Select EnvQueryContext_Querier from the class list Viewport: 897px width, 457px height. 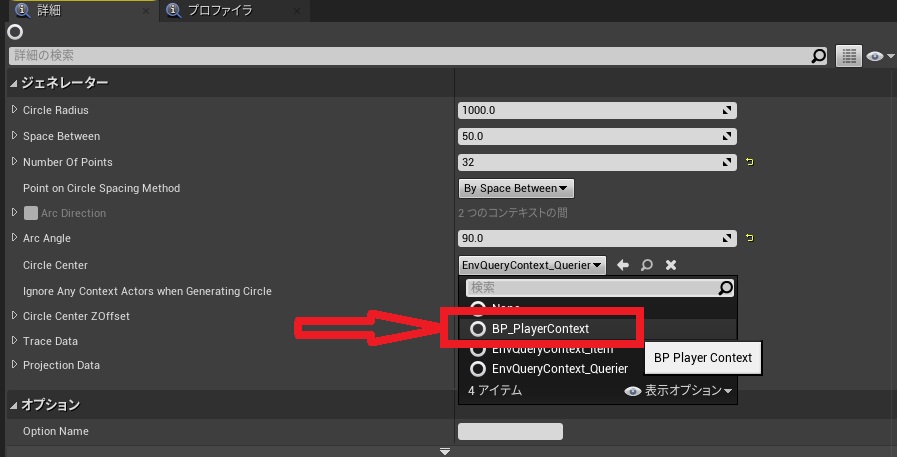(549, 369)
